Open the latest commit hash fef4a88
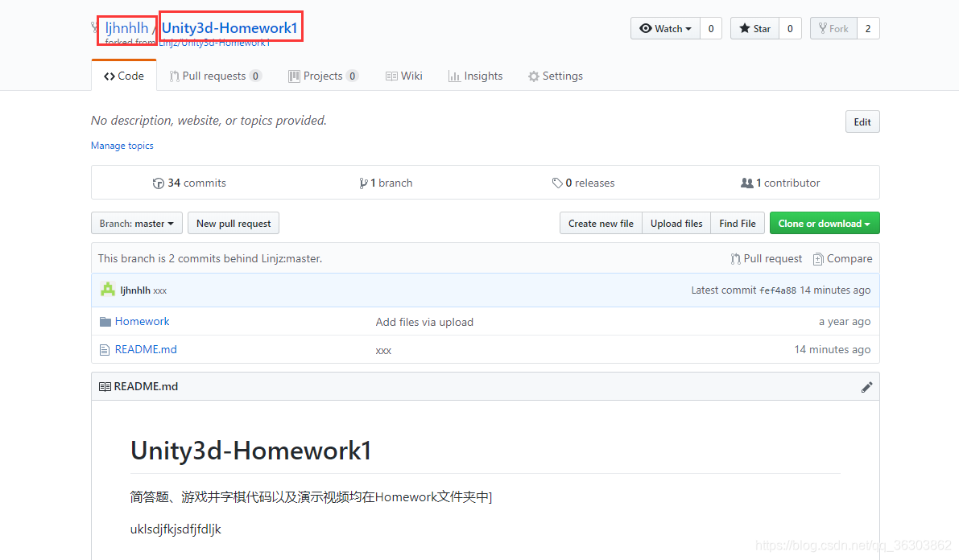 point(778,290)
